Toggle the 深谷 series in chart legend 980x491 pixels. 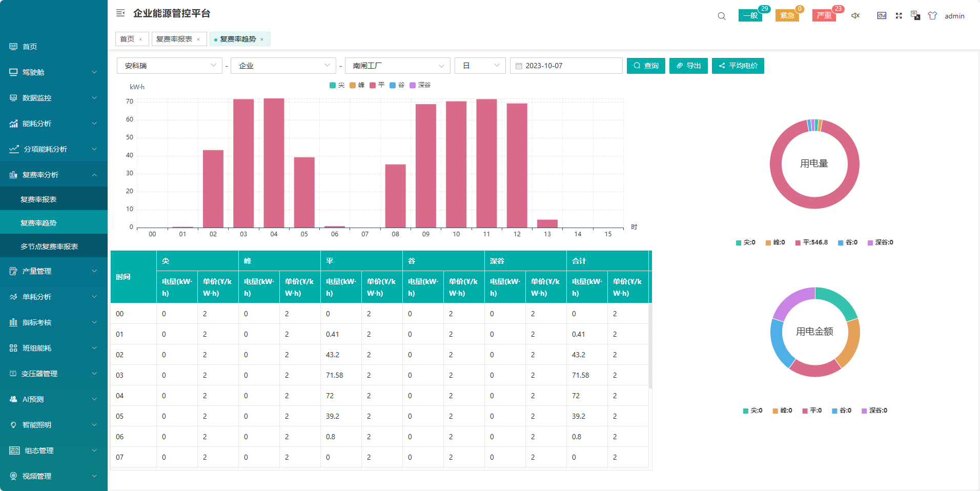[420, 85]
